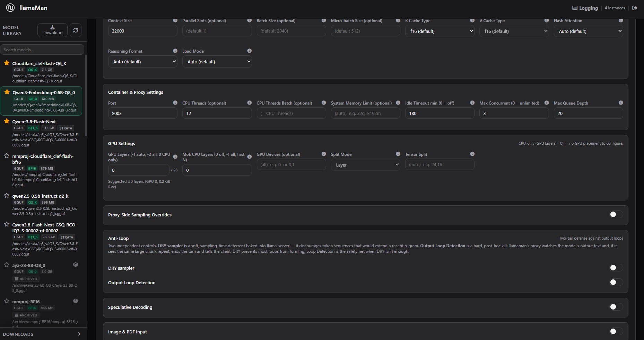The image size is (644, 340).
Task: Click the archive box icon for mmproj-BF16
Action: [76, 301]
